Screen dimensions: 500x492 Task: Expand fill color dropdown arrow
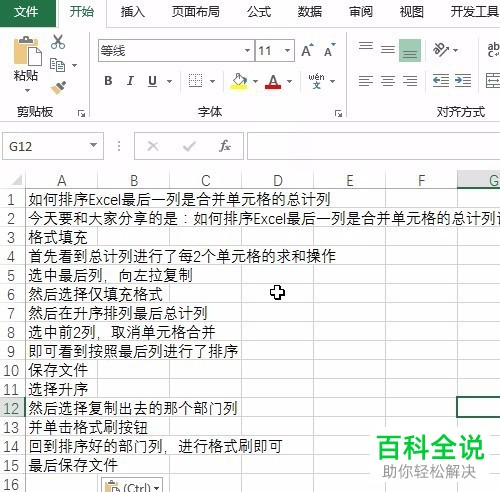255,81
